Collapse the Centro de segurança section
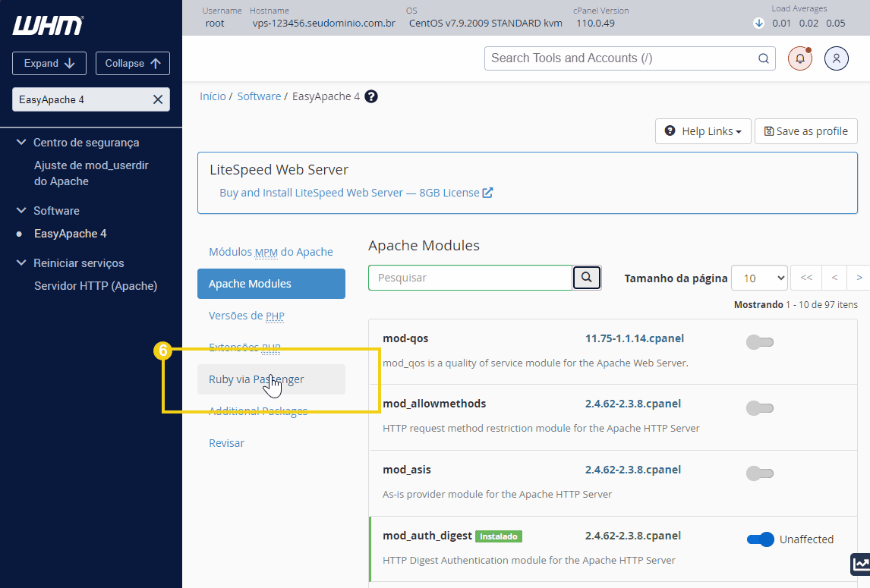 [x=21, y=143]
